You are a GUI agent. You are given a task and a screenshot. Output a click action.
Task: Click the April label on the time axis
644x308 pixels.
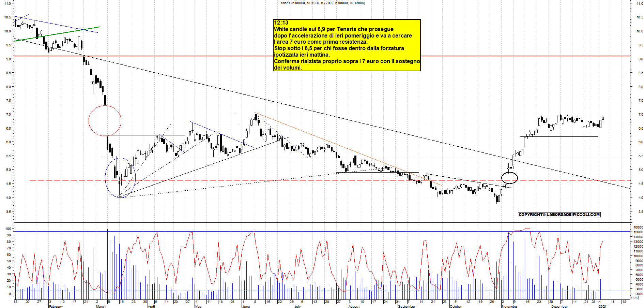[x=151, y=306]
